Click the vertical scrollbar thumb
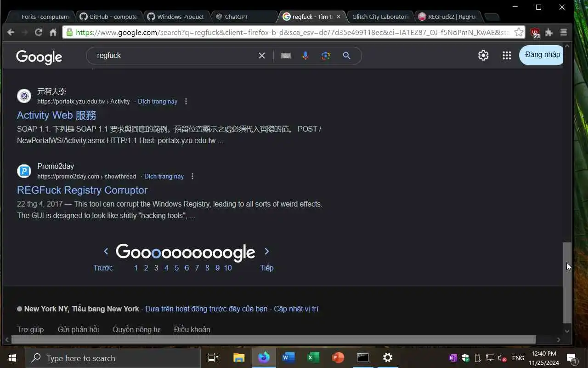The height and width of the screenshot is (368, 588). [567, 282]
